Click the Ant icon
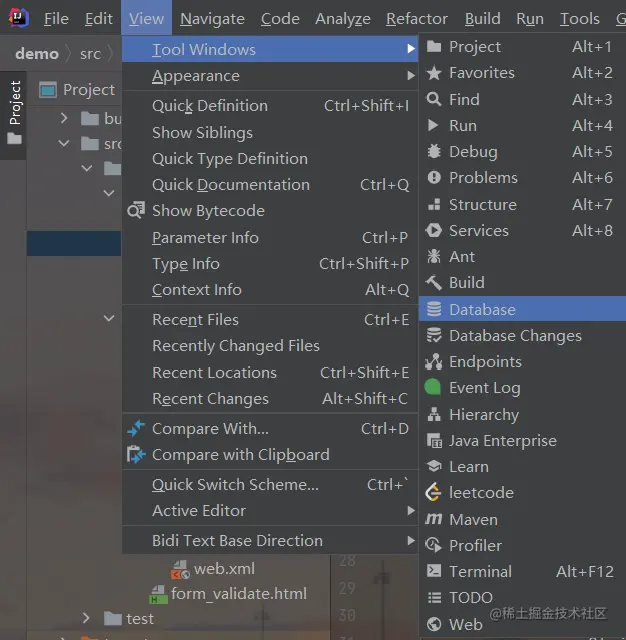This screenshot has width=626, height=640. coord(434,256)
